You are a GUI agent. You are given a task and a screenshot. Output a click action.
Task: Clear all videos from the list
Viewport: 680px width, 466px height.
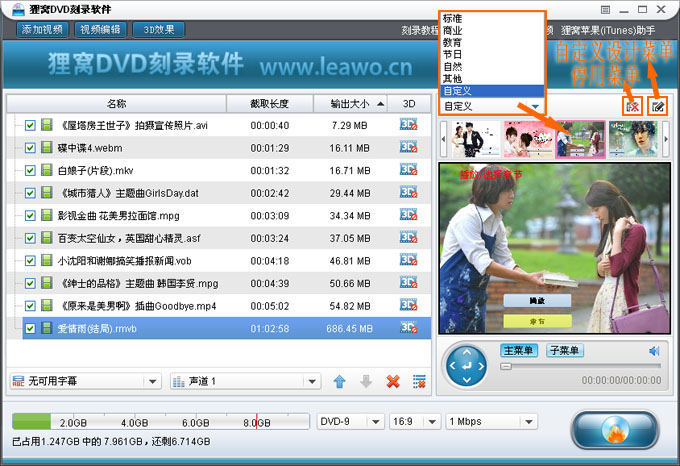coord(419,381)
